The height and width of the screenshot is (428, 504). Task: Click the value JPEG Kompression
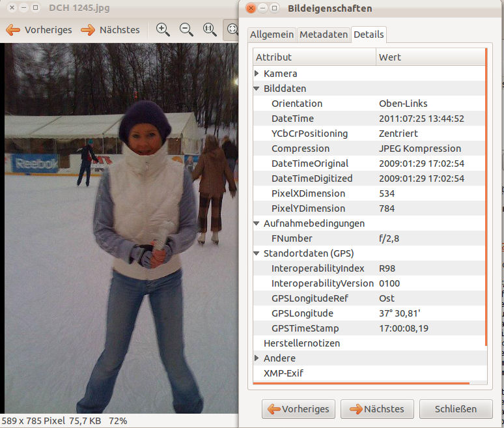(420, 149)
